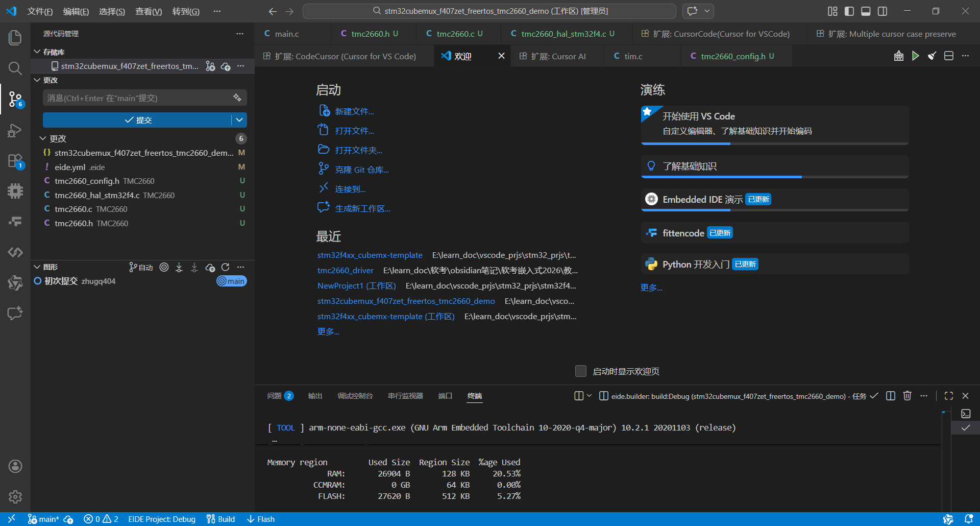Click the 新建文件... link
Image resolution: width=980 pixels, height=526 pixels.
[354, 111]
